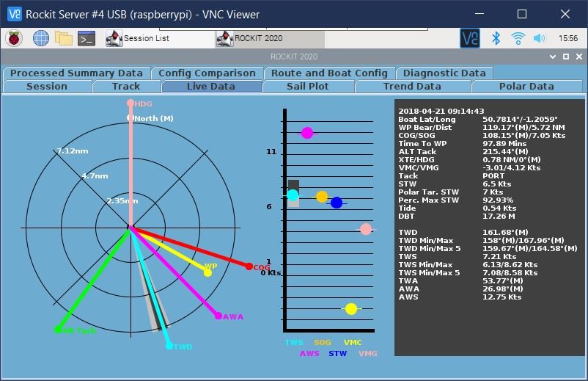Click the magenta AWS marker on the speed chart

click(307, 133)
